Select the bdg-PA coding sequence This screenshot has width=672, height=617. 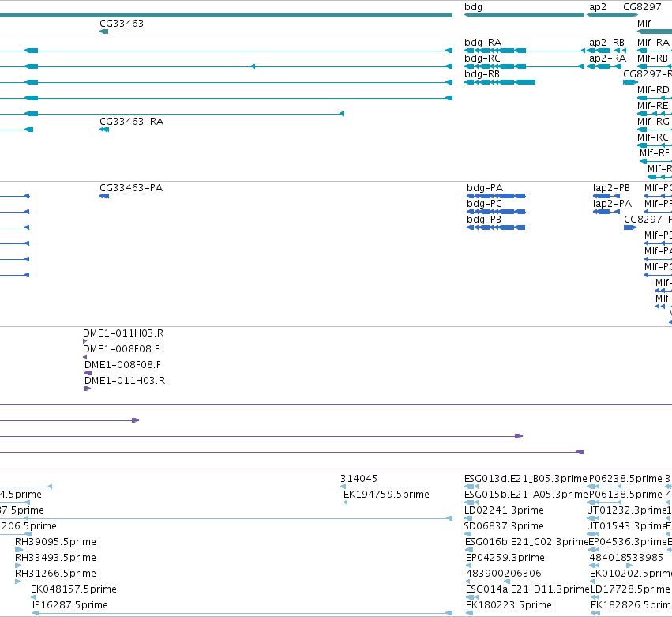[x=496, y=196]
